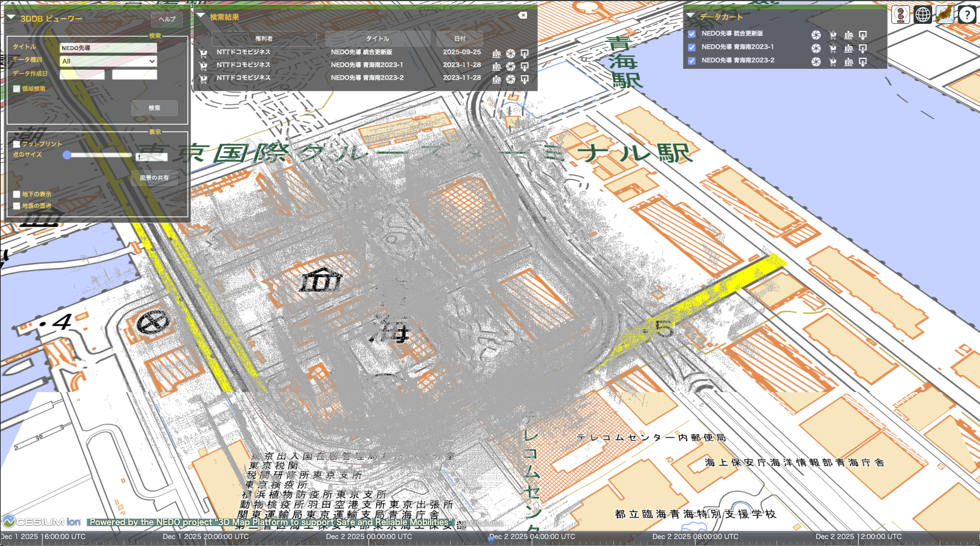This screenshot has width=980, height=546.
Task: Click the 風景の共有 button
Action: coord(154,178)
